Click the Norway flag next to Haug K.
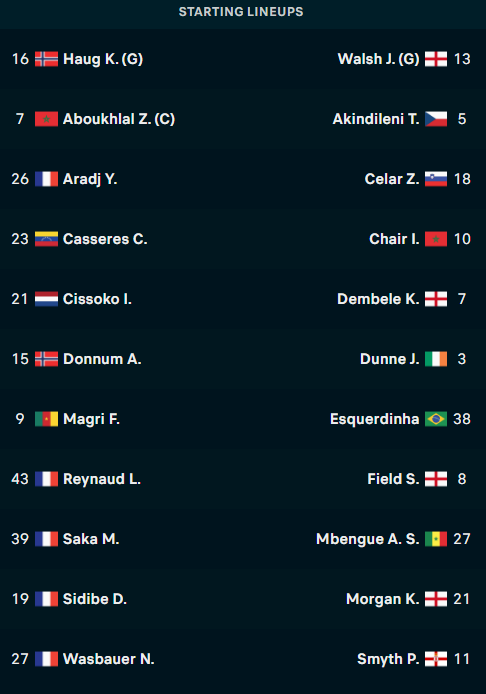 [46, 59]
